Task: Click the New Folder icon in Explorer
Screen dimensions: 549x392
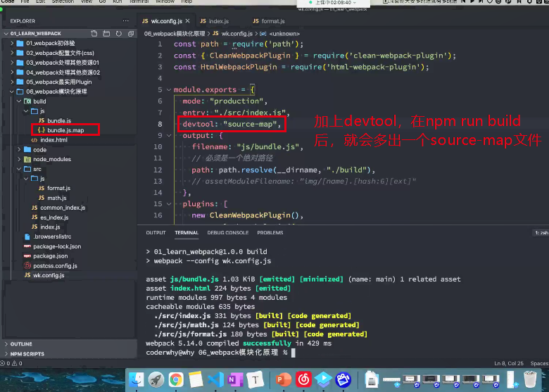Action: 106,34
